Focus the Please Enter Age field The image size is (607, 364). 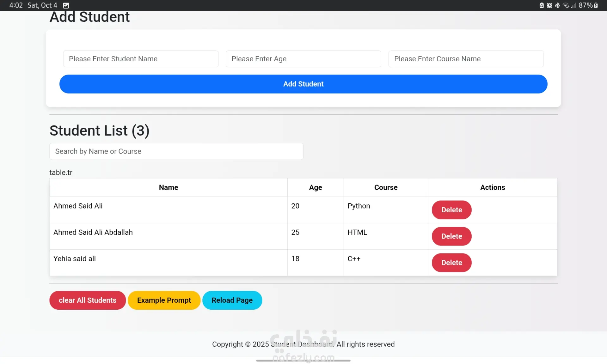(303, 59)
